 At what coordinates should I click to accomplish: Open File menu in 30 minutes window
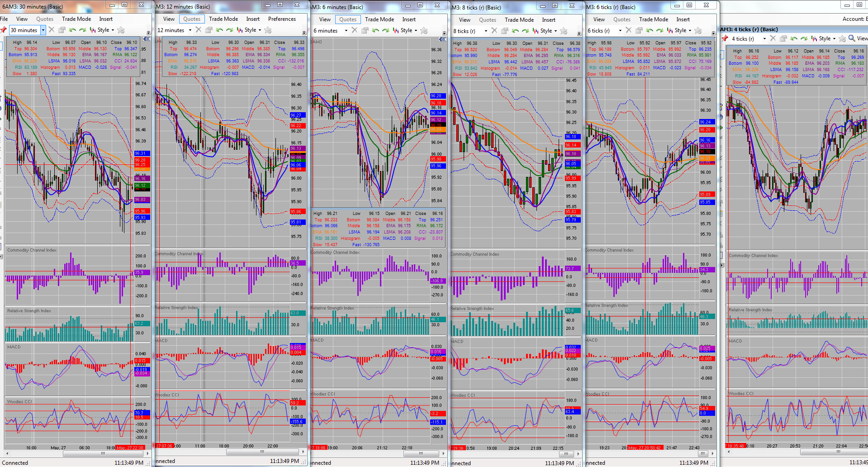pyautogui.click(x=4, y=19)
